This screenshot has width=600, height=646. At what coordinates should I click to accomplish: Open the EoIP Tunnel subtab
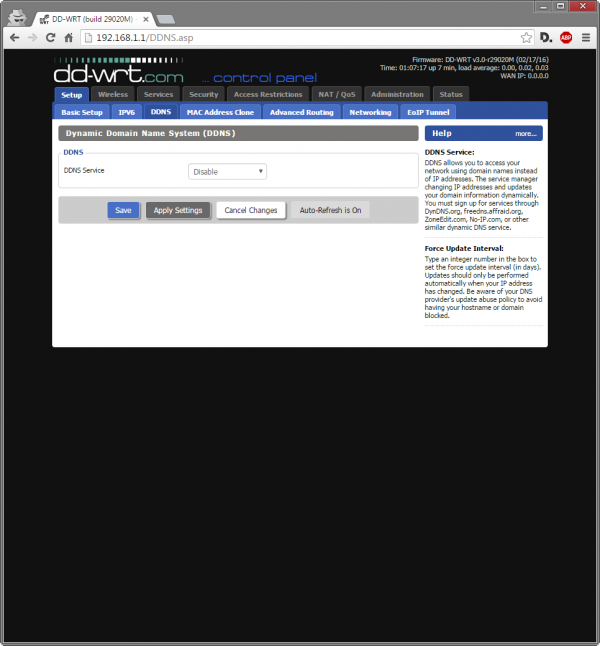(x=427, y=112)
